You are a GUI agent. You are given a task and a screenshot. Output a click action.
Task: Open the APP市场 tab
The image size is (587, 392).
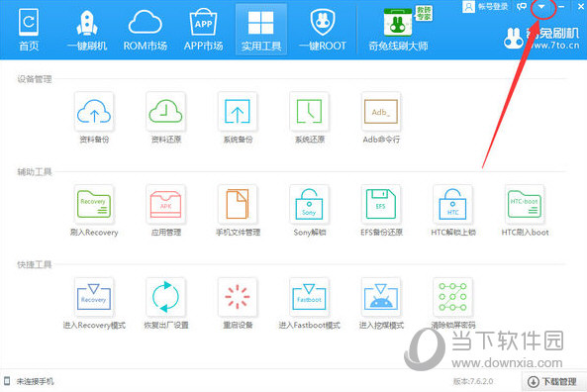pyautogui.click(x=203, y=30)
